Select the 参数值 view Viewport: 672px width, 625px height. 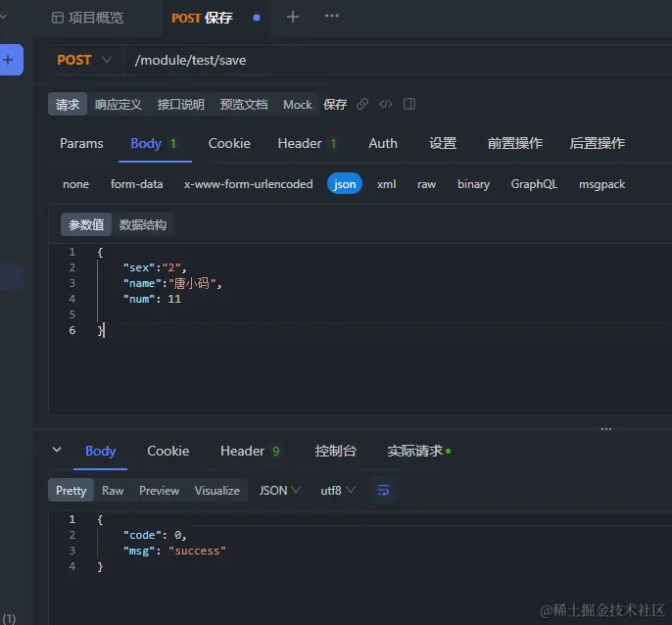point(86,224)
